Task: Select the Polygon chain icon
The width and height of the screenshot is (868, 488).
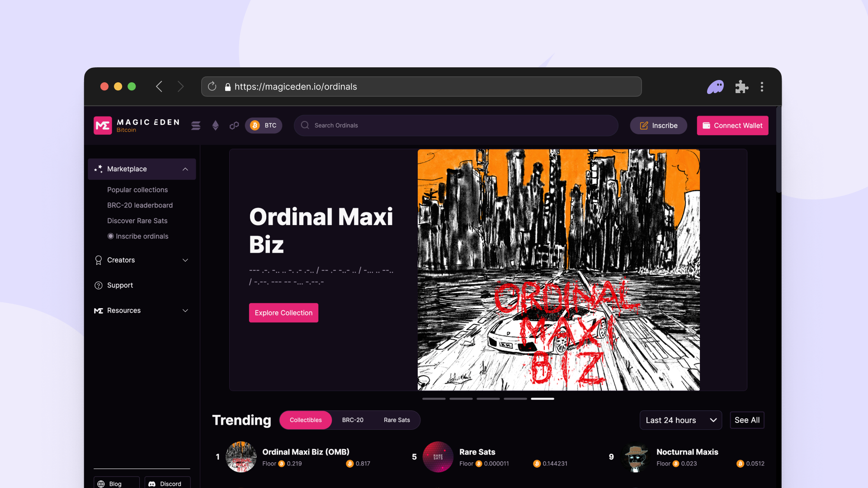Action: pos(234,126)
